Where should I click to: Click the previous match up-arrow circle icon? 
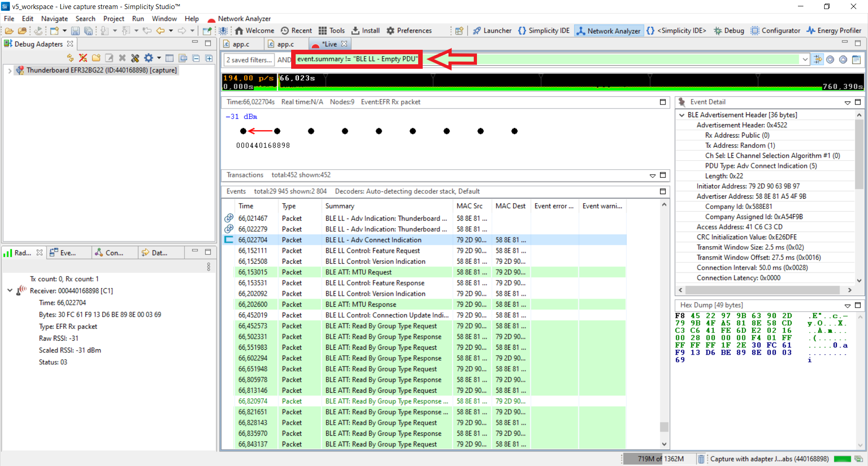[x=843, y=59]
